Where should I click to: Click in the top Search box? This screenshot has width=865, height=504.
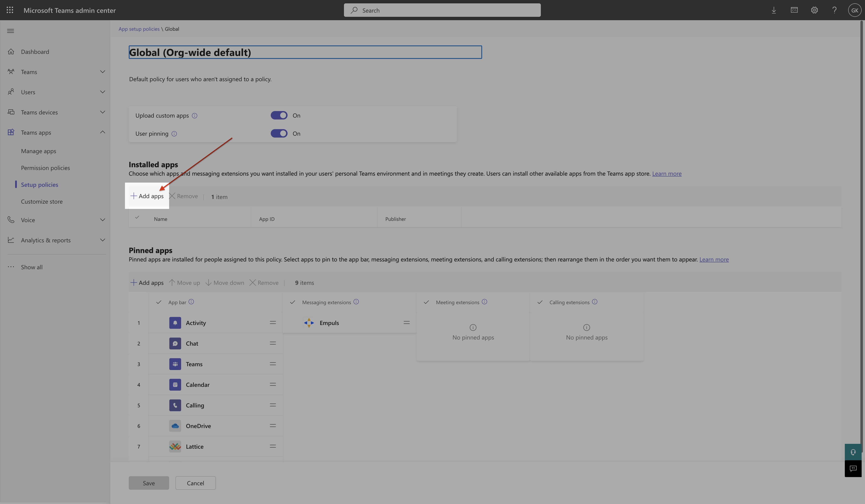pos(442,10)
